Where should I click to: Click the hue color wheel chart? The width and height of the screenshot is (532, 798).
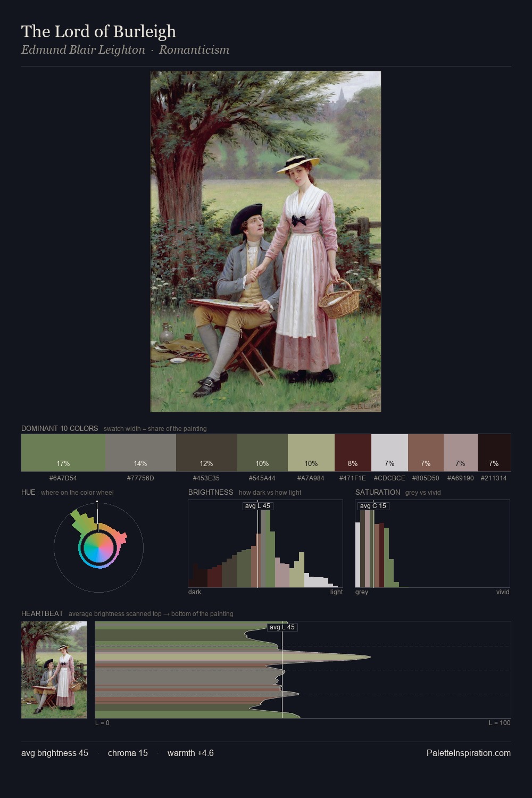98,547
